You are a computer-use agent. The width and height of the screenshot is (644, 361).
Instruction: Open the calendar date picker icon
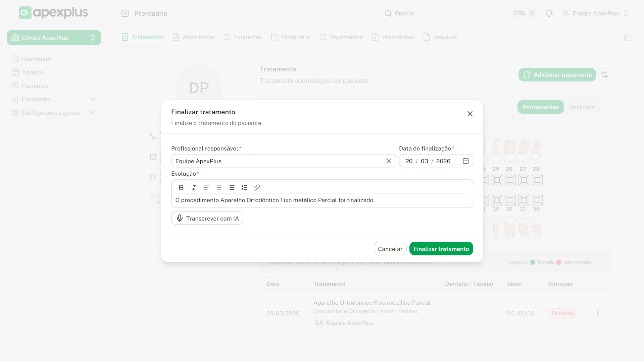point(465,161)
